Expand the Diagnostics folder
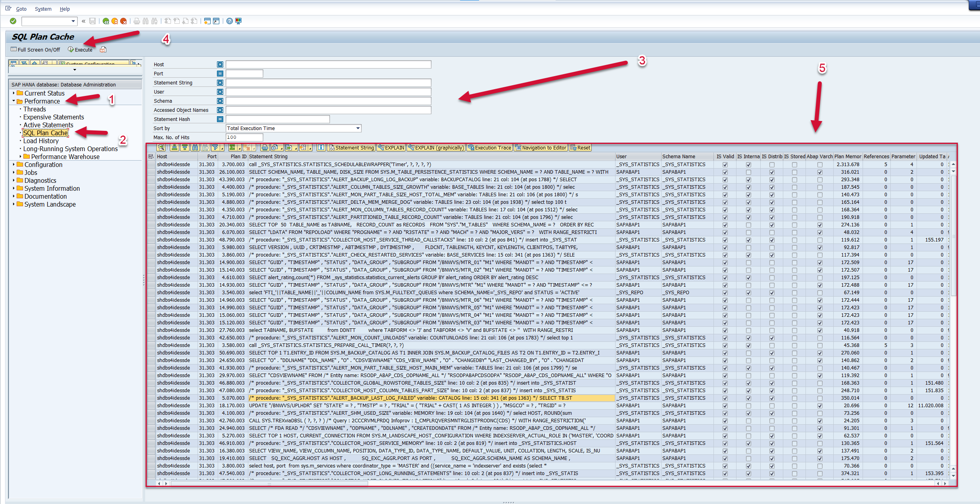 pyautogui.click(x=13, y=180)
